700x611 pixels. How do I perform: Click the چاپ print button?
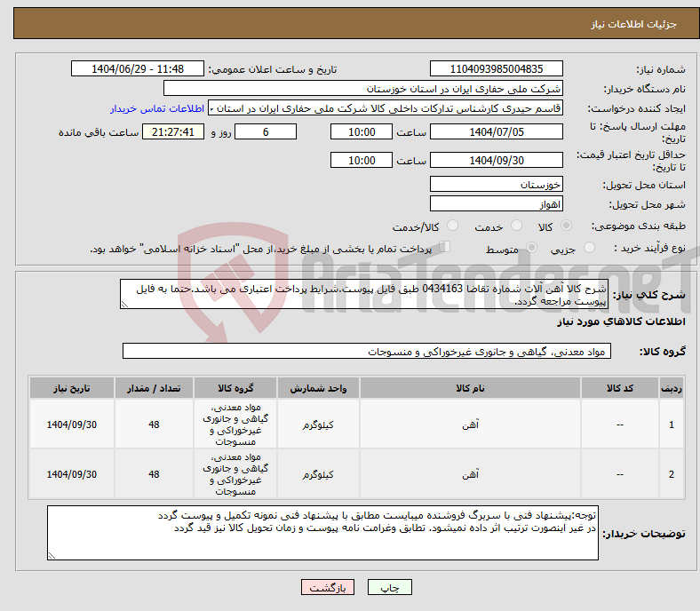390,587
